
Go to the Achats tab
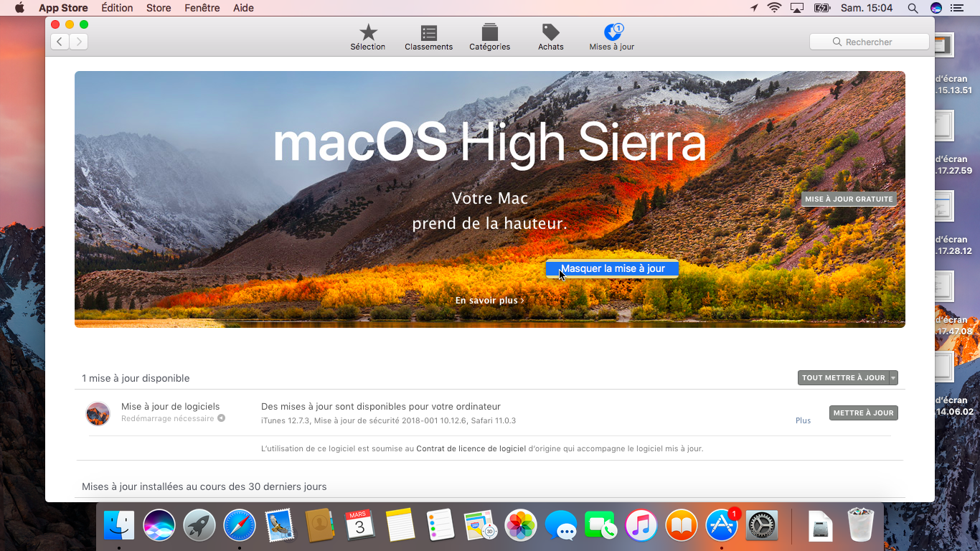[x=551, y=37]
